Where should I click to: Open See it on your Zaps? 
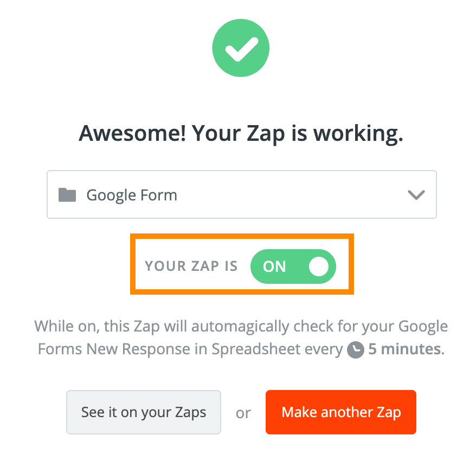click(144, 412)
